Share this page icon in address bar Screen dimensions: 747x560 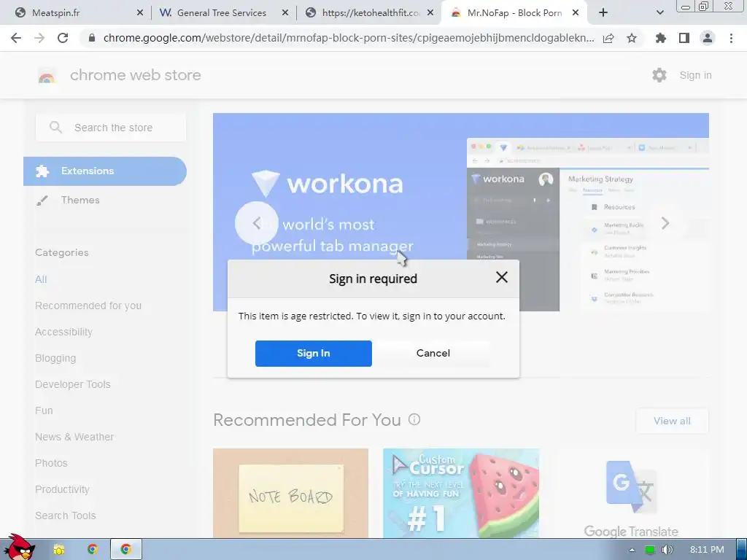pos(608,38)
